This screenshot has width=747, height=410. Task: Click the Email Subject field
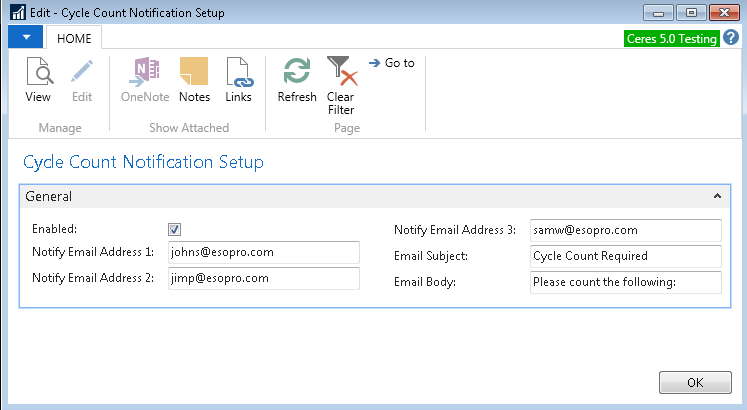pyautogui.click(x=625, y=256)
